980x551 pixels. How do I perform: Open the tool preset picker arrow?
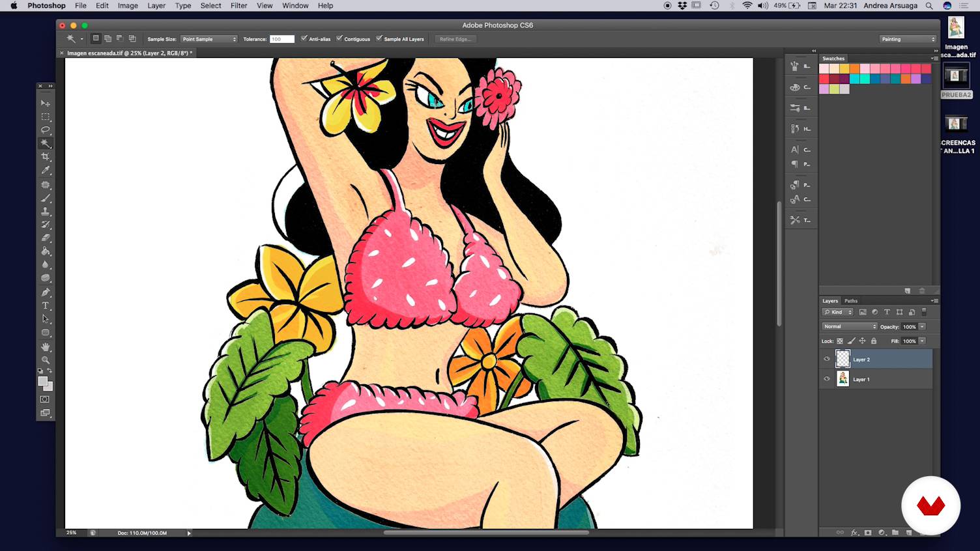click(x=81, y=39)
